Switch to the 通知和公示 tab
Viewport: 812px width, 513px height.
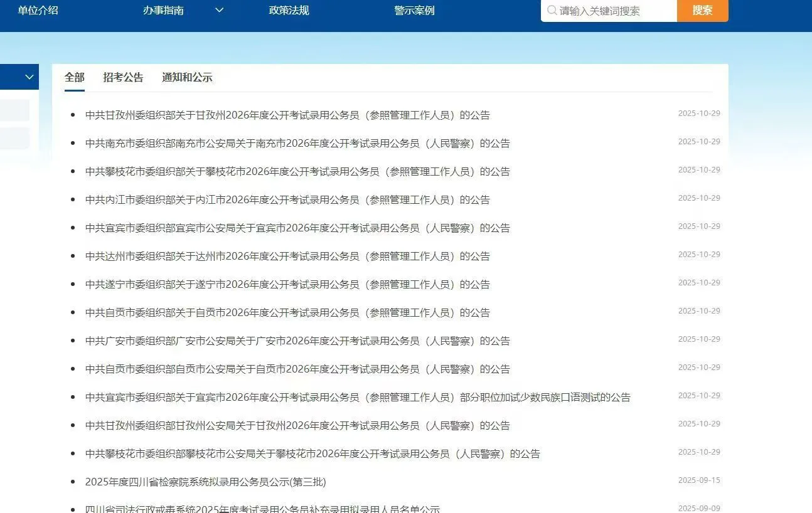187,77
